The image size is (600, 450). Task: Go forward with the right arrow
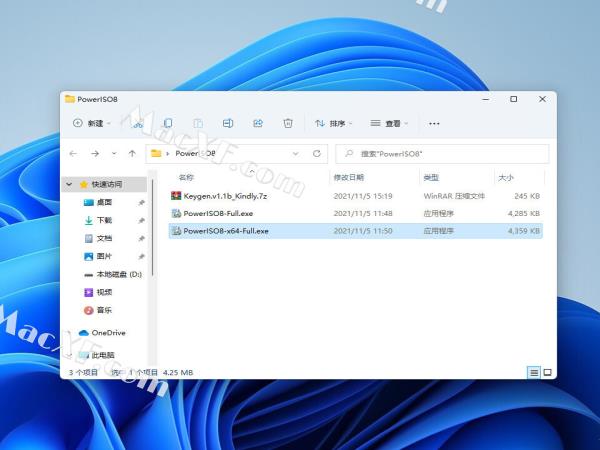(95, 154)
